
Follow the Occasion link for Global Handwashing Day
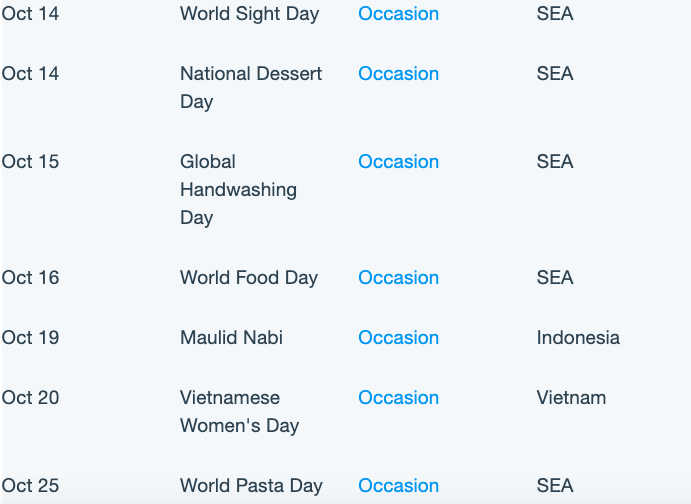[398, 162]
